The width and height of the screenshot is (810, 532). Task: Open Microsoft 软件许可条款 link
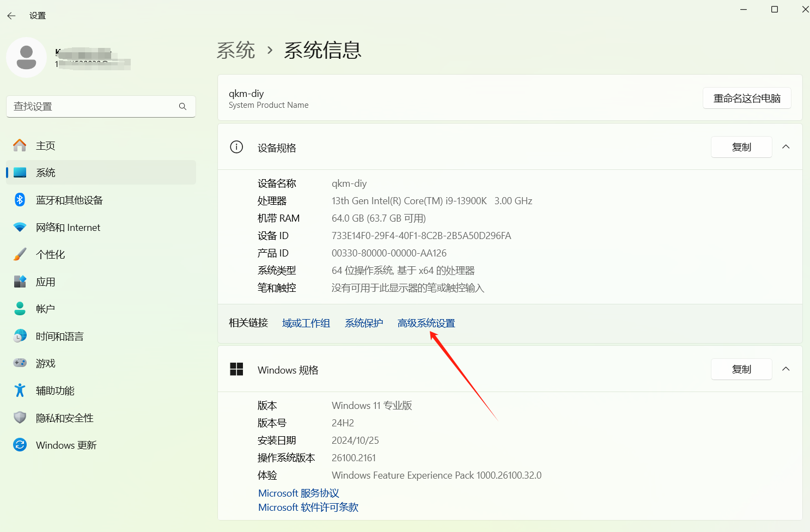tap(308, 507)
